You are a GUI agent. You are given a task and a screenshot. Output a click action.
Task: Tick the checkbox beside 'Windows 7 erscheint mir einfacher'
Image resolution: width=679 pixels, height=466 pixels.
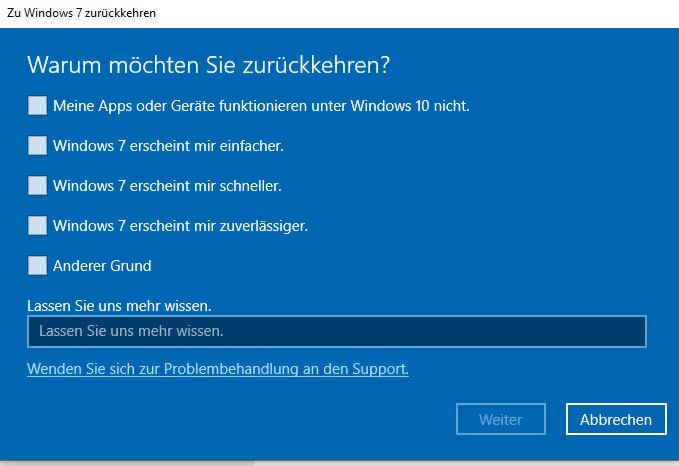(37, 145)
